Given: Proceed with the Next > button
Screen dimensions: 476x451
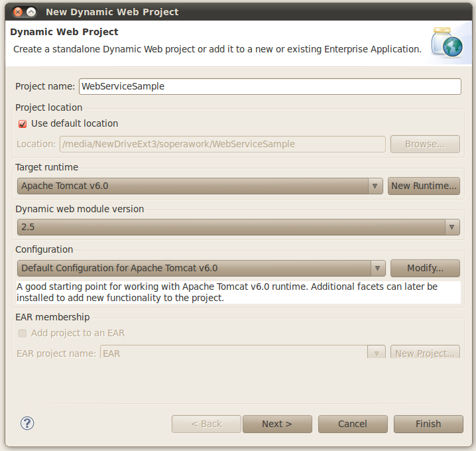Looking at the screenshot, I should [x=277, y=424].
